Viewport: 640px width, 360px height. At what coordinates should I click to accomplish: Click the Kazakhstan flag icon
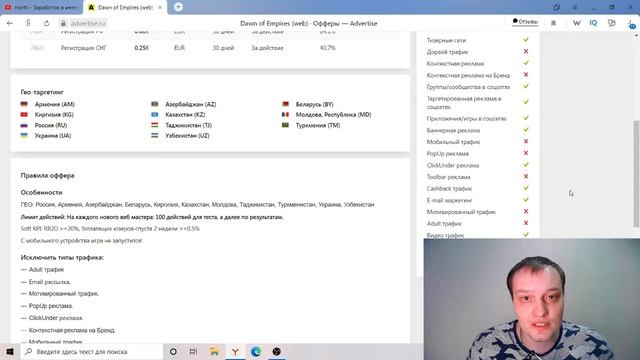click(155, 115)
